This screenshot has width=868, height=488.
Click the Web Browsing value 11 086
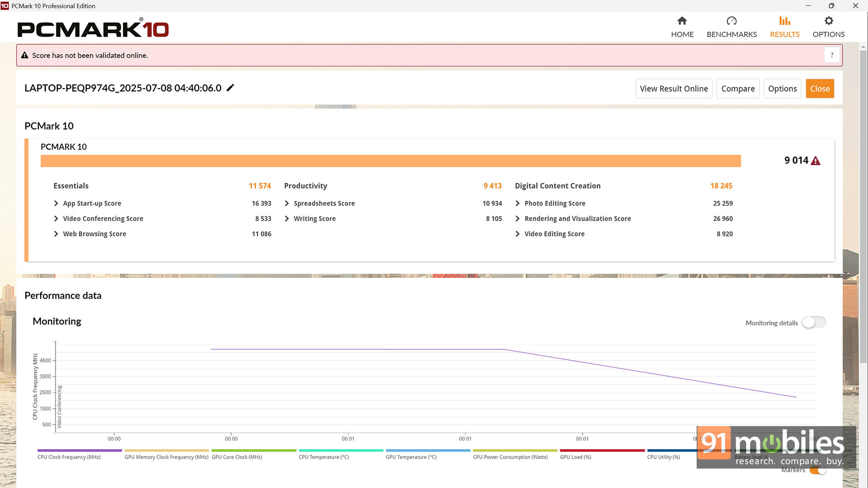point(261,234)
